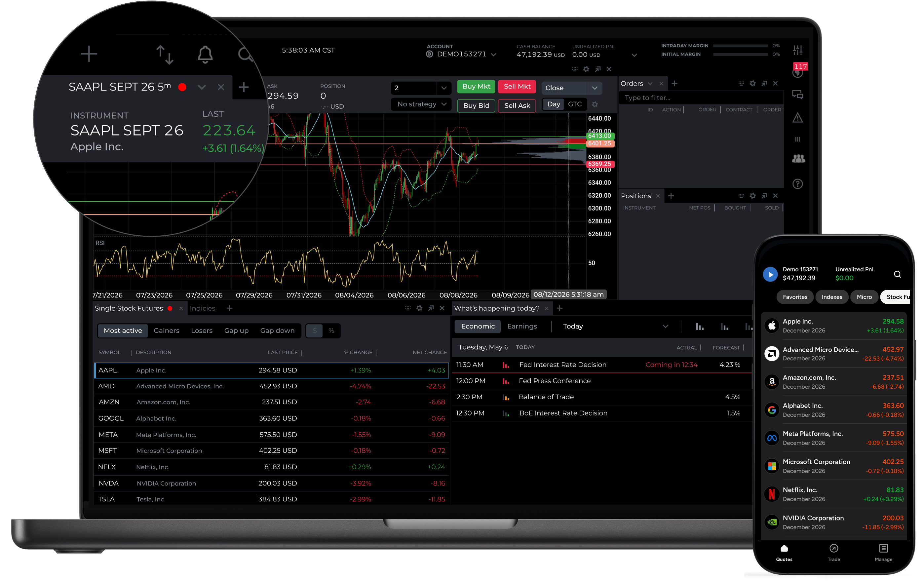Add new chart tab next to SAAPL SEPT 26
924x581 pixels.
pyautogui.click(x=243, y=87)
